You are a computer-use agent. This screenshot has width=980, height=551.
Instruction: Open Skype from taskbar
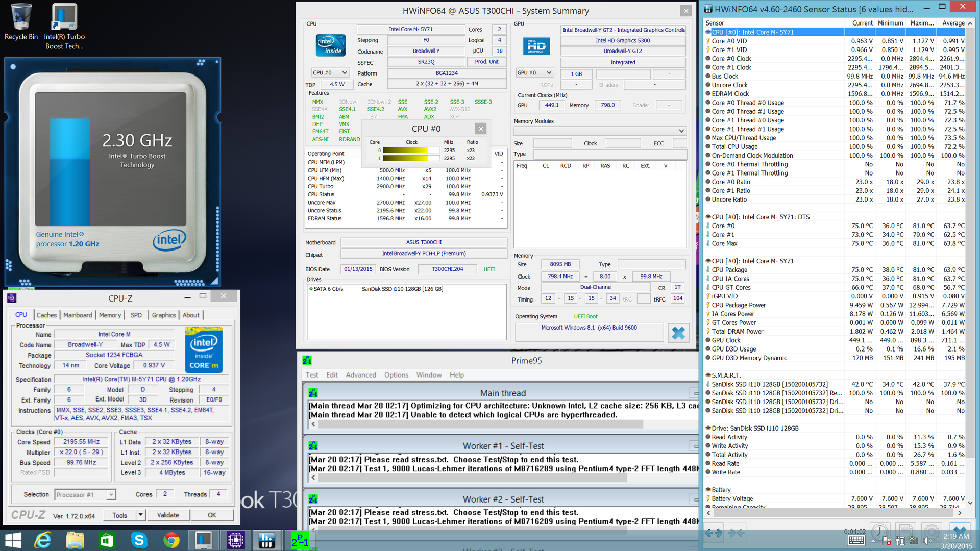pos(139,540)
